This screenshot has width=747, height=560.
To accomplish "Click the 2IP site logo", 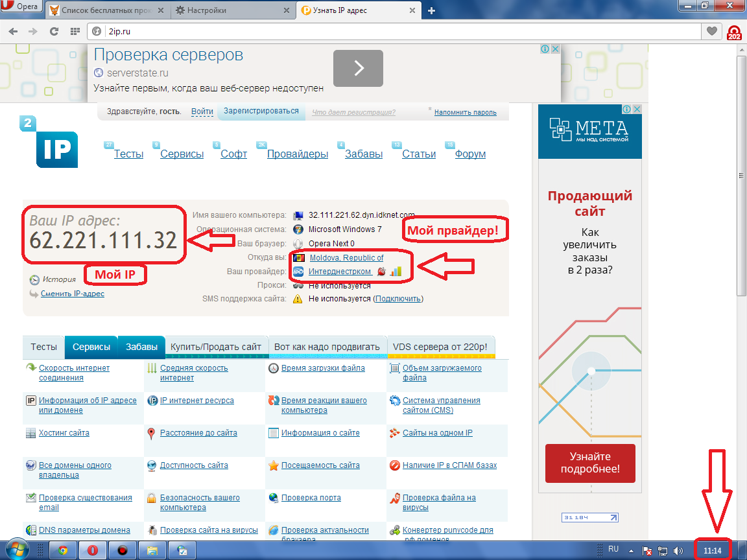I will tap(49, 142).
